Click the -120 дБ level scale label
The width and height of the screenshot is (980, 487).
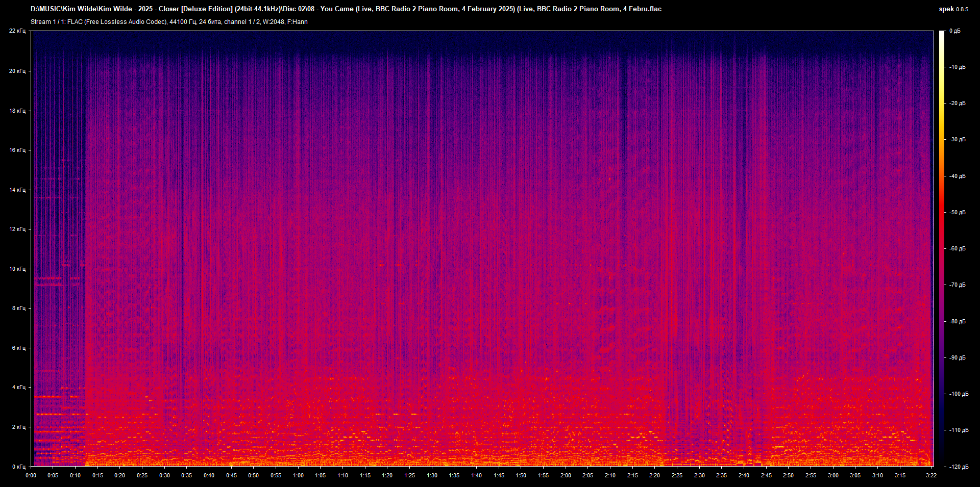(959, 467)
